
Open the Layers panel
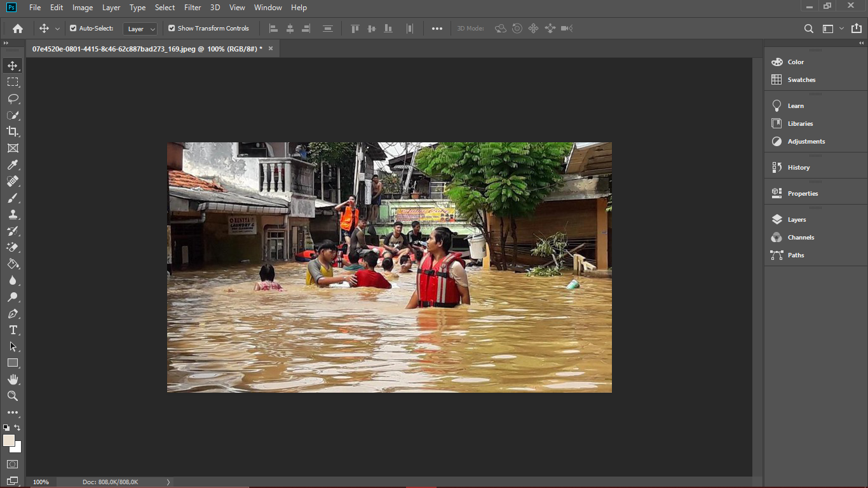coord(796,219)
